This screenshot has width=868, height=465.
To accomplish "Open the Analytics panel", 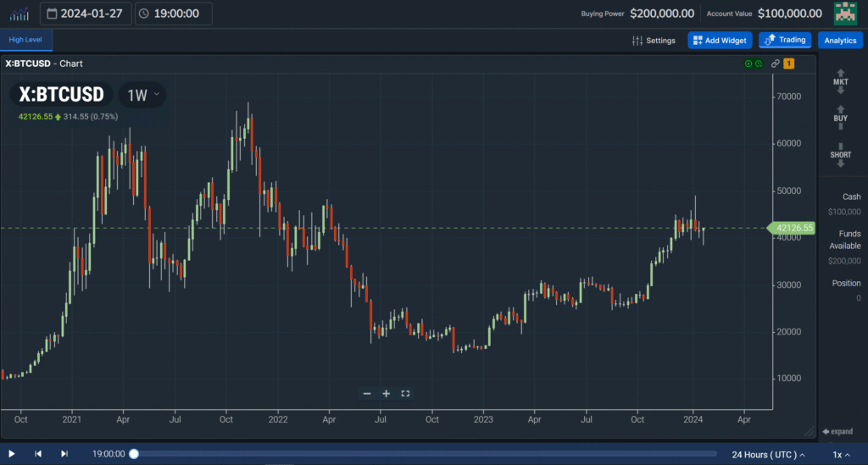I will tap(840, 40).
